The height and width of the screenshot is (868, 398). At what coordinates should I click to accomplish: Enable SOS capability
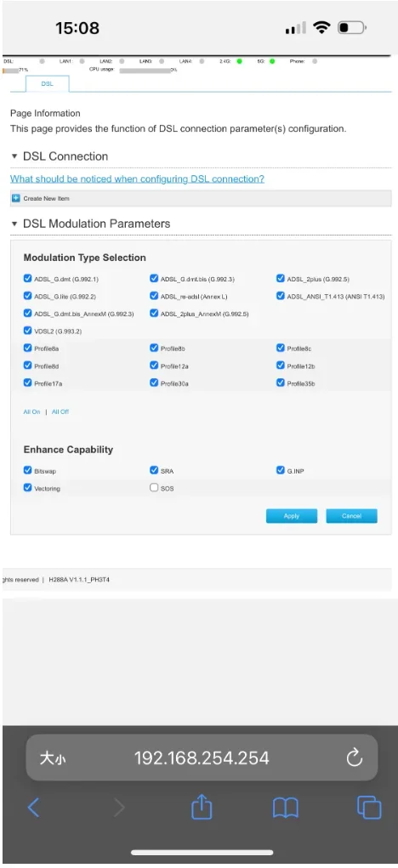154,488
